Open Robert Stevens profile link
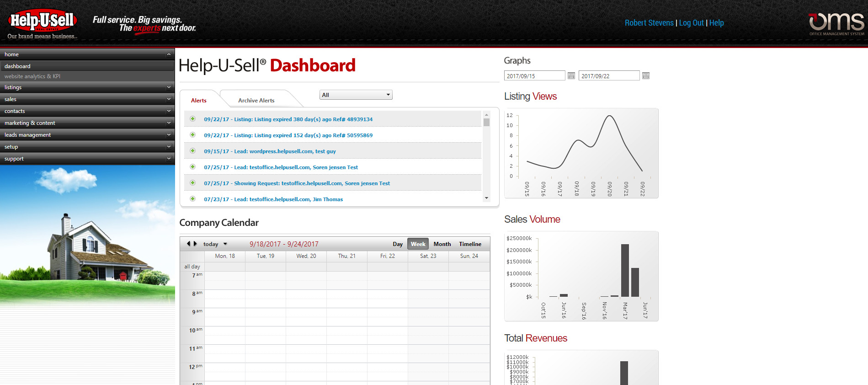Viewport: 868px width, 385px height. [x=649, y=23]
